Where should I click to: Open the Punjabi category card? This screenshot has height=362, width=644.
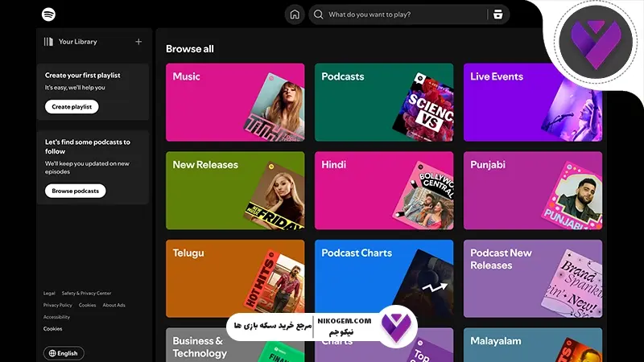point(533,191)
